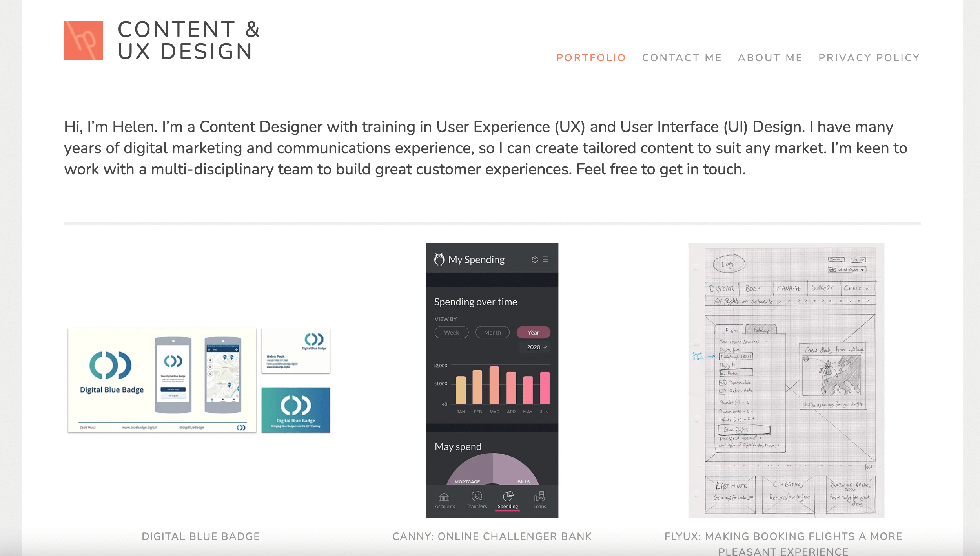Click the About Me link
Screen dimensions: 980x556
pos(770,57)
